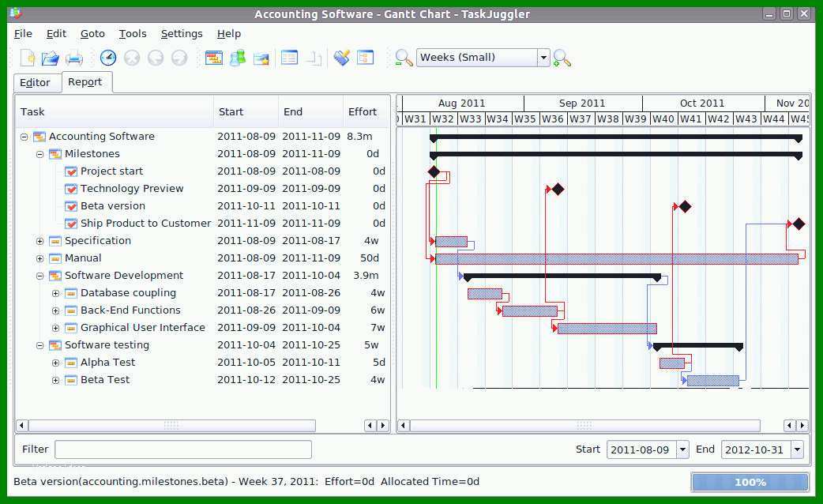Viewport: 823px width, 504px height.
Task: Click the Project start milestone check icon
Action: pos(71,171)
